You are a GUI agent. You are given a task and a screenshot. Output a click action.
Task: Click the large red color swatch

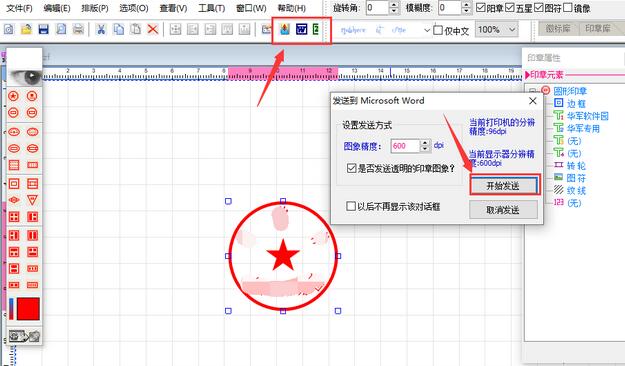[28, 309]
